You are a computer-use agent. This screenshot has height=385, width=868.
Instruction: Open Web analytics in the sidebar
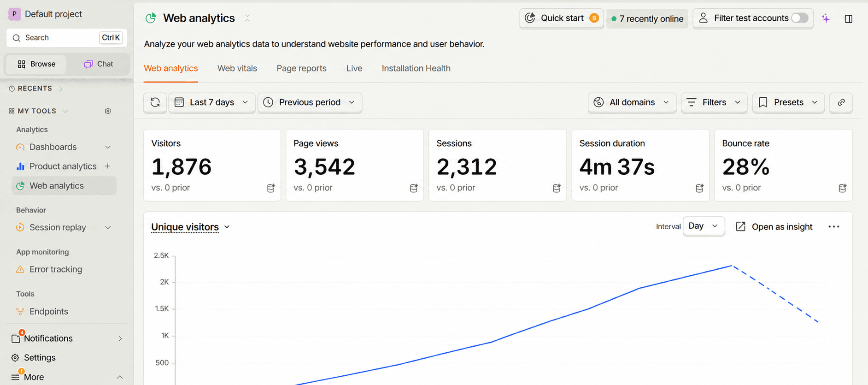click(64, 186)
